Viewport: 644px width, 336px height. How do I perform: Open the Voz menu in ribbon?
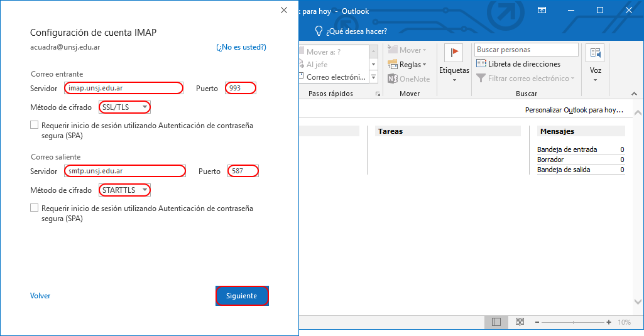coord(595,63)
